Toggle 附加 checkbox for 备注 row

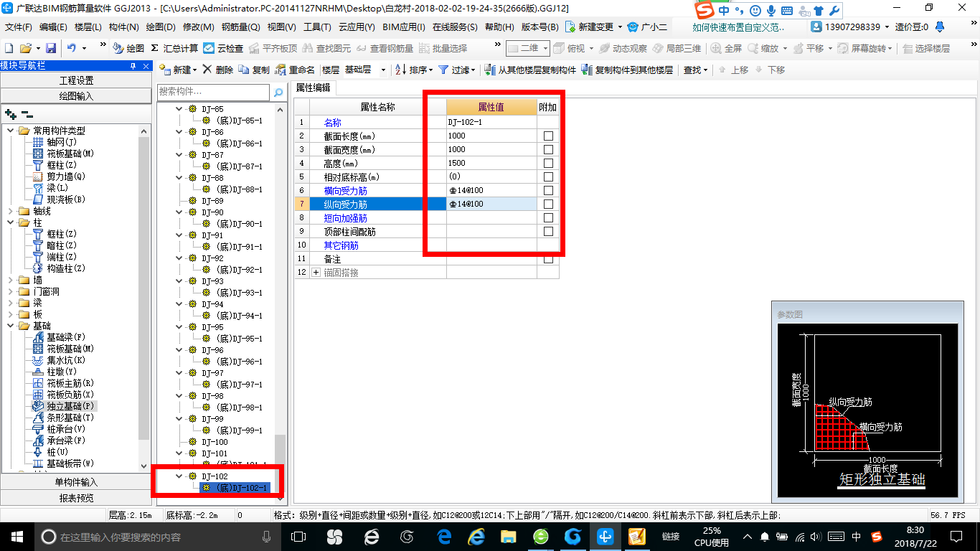coord(548,259)
